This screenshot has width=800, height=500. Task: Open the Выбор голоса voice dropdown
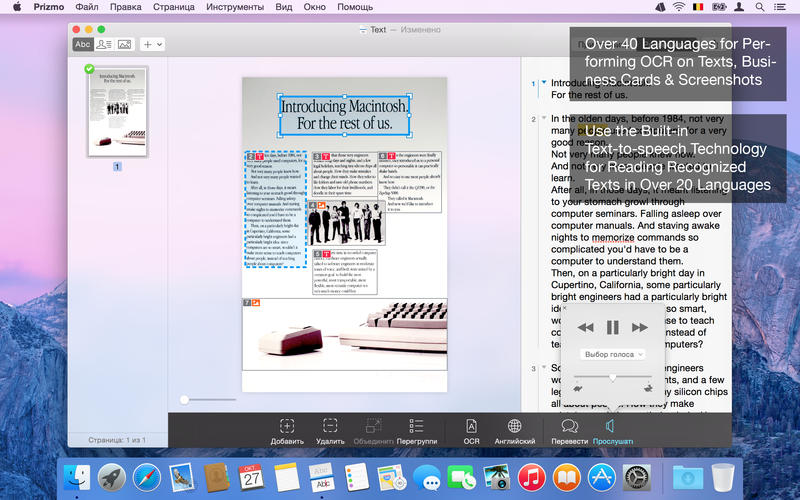pyautogui.click(x=612, y=354)
